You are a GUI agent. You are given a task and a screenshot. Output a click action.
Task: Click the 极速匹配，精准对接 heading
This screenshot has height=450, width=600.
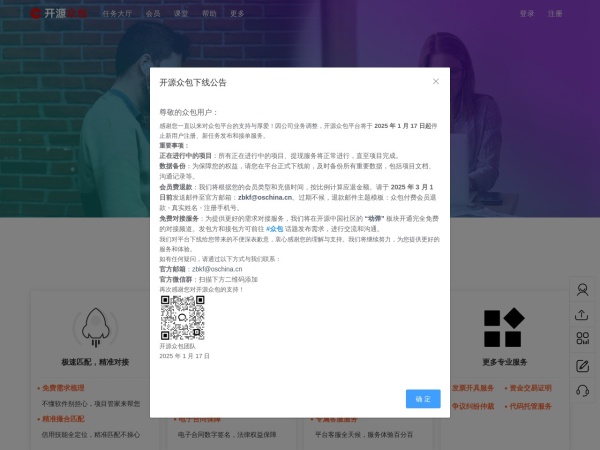[95, 362]
